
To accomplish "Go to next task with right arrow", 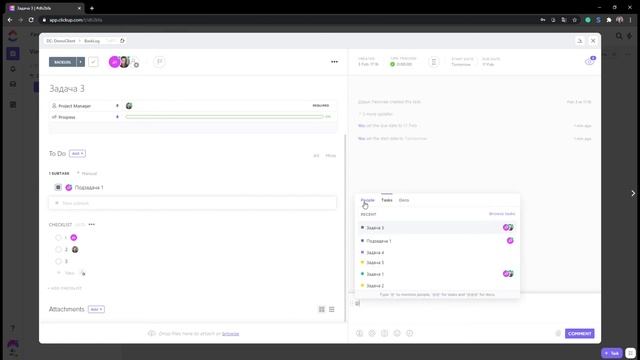I will click(x=633, y=193).
